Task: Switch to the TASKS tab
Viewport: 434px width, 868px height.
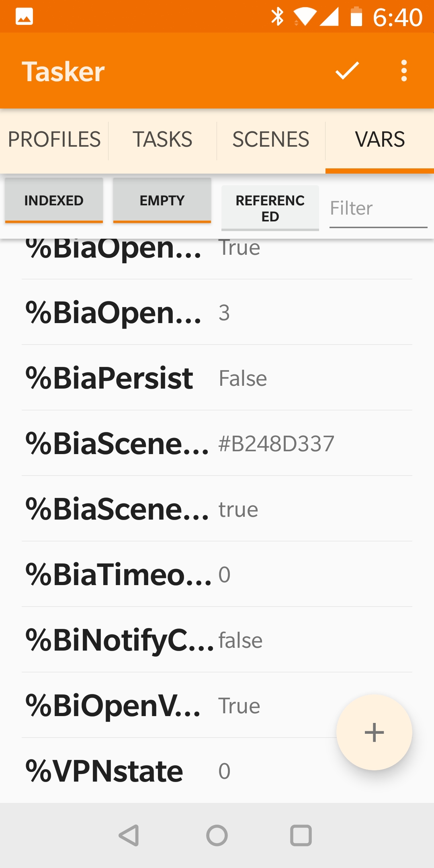Action: pyautogui.click(x=163, y=139)
